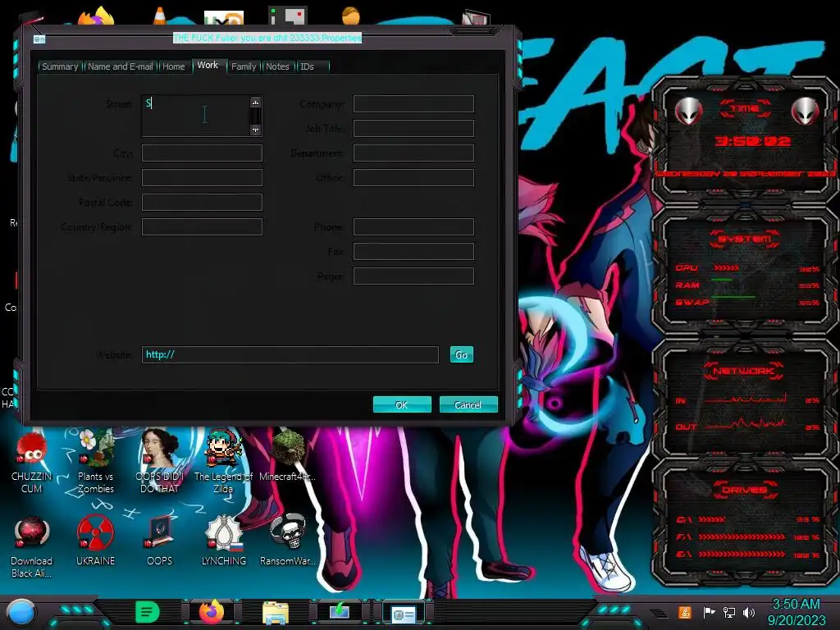
Task: Open the IDs tab
Action: (x=307, y=66)
